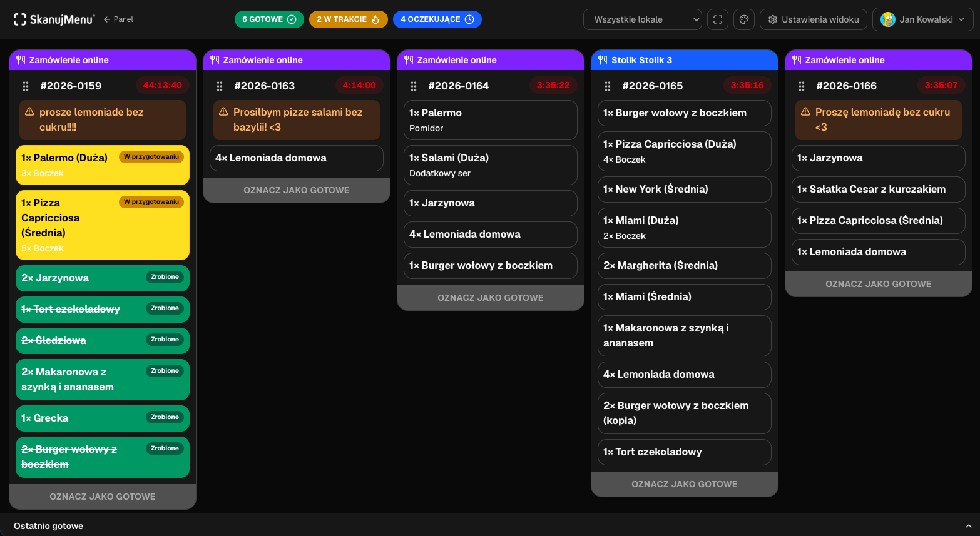Toggle done 2× Burger wołowy z boczkiem

click(103, 457)
